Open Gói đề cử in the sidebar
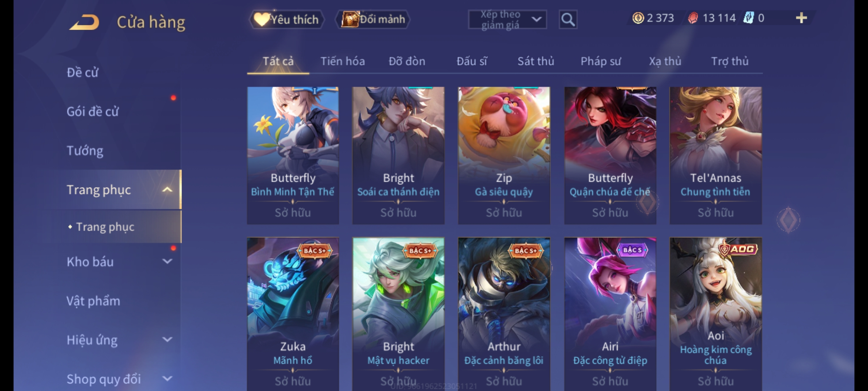 pos(93,112)
